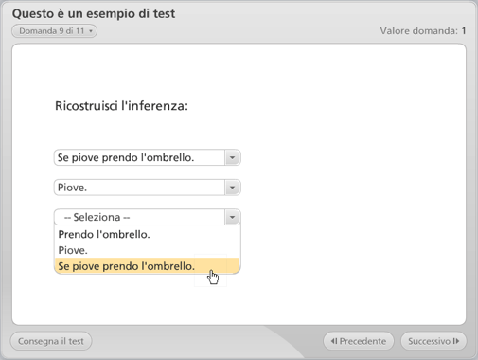Click the small triangle next to Domanda 9 di 11

(x=90, y=31)
